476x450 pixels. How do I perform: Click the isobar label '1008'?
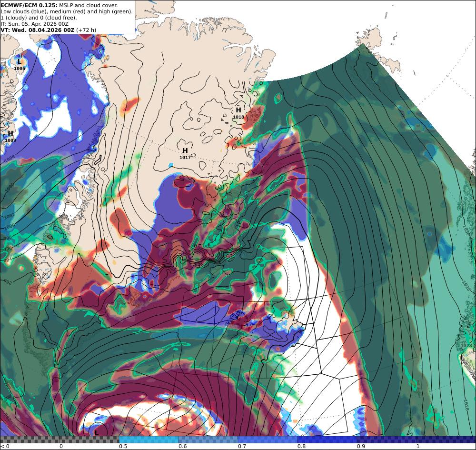[10, 158]
